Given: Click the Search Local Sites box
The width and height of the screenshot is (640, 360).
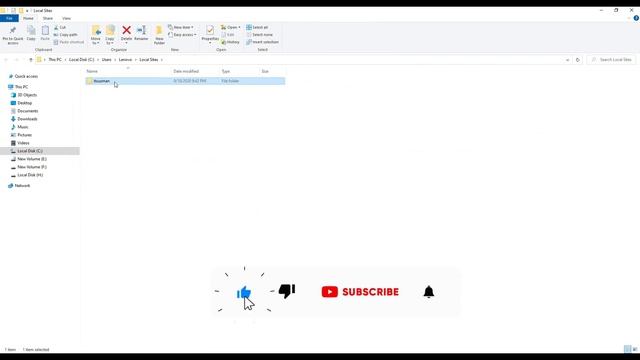Looking at the screenshot, I should [611, 60].
